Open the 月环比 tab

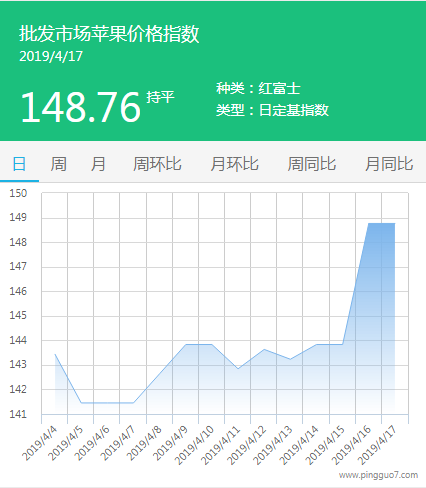tap(234, 164)
